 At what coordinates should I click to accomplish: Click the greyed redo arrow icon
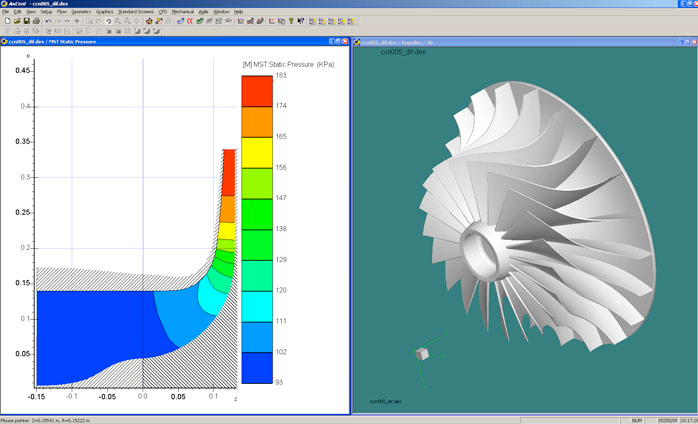(x=58, y=21)
